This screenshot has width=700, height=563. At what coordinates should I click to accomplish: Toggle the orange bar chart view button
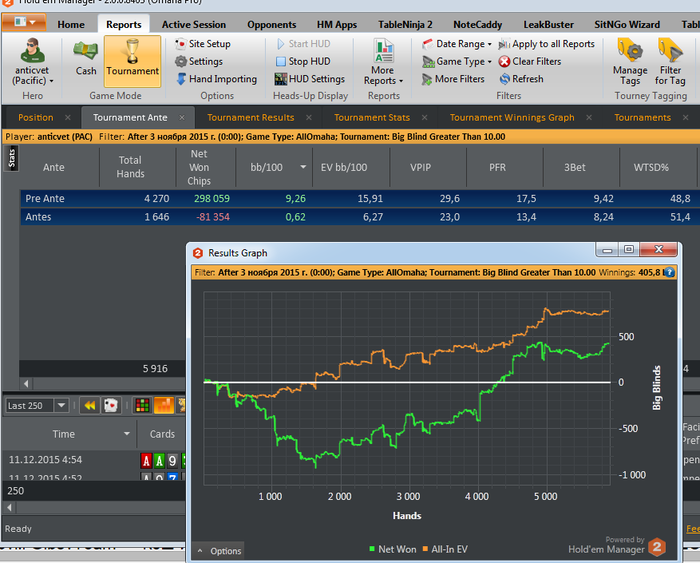(164, 405)
